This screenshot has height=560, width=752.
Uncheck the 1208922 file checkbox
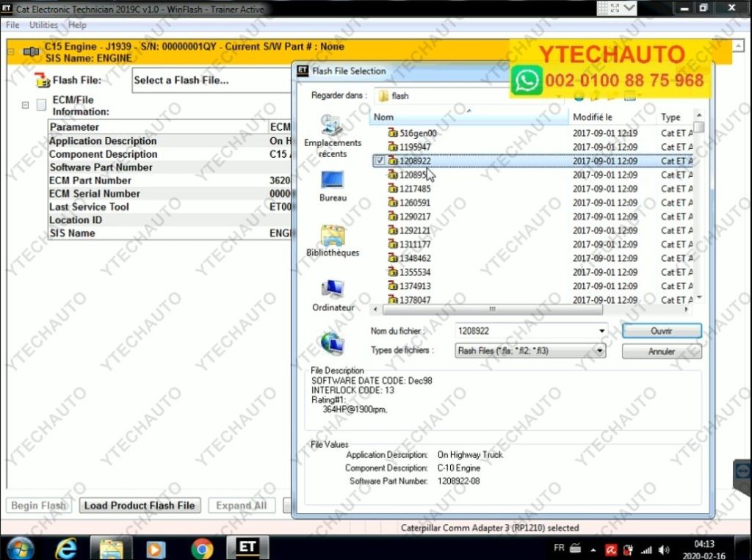[x=380, y=161]
